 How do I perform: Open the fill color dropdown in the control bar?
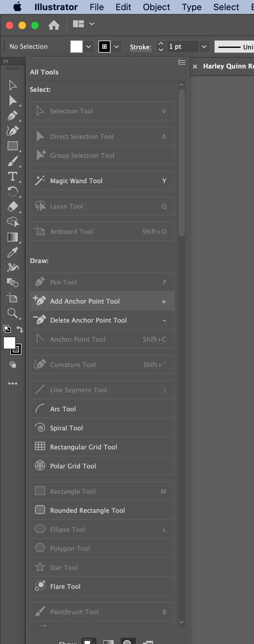coord(89,47)
